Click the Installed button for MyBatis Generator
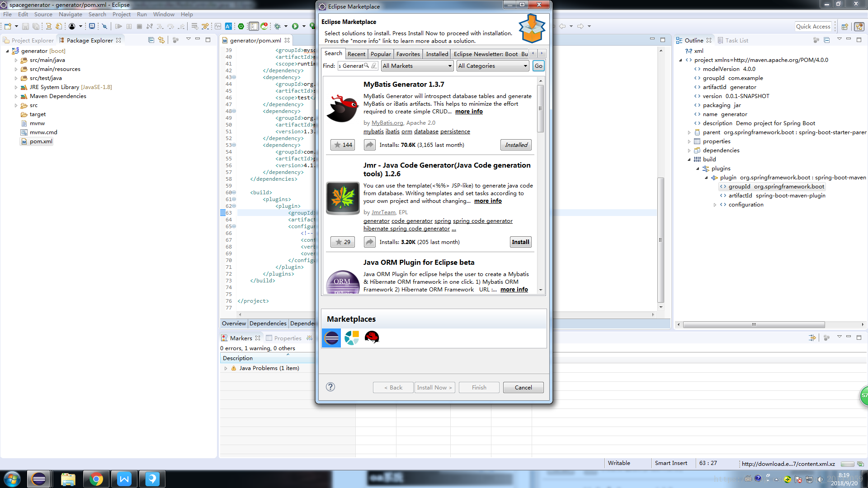Screen dimensions: 868x488 516,145
